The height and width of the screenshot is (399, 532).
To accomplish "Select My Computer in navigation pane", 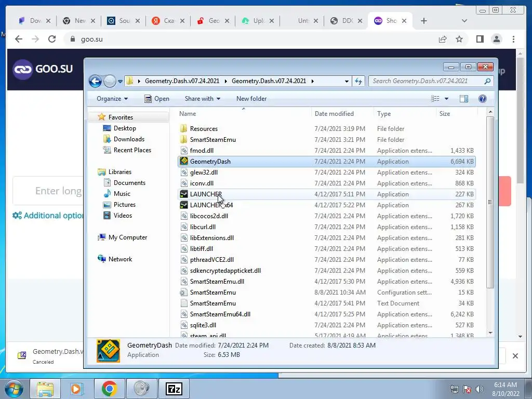I will pos(128,237).
